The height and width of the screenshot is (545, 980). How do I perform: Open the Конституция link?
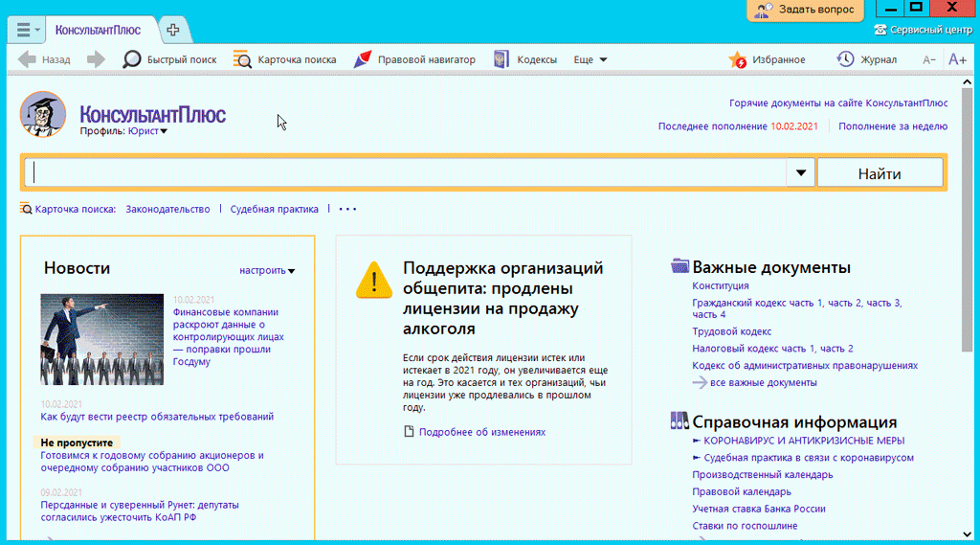[720, 285]
